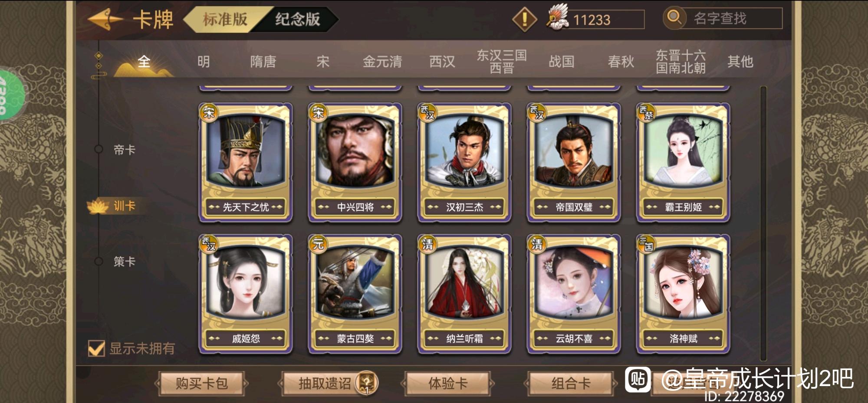Tap the coin badge on 抽取遗诏
868x403 pixels.
[367, 383]
